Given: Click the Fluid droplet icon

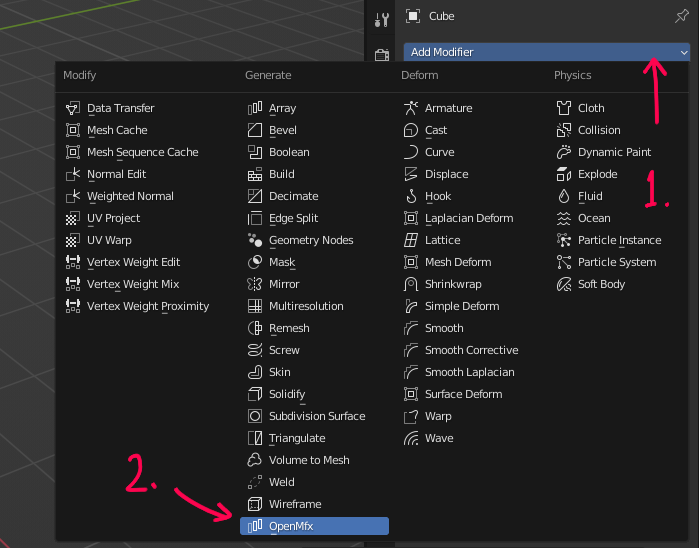Looking at the screenshot, I should point(563,196).
